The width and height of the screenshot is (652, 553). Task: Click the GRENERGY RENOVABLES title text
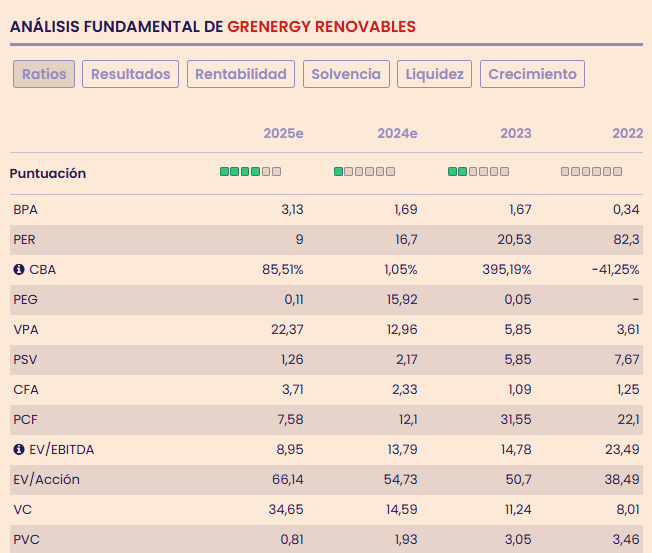pos(321,27)
